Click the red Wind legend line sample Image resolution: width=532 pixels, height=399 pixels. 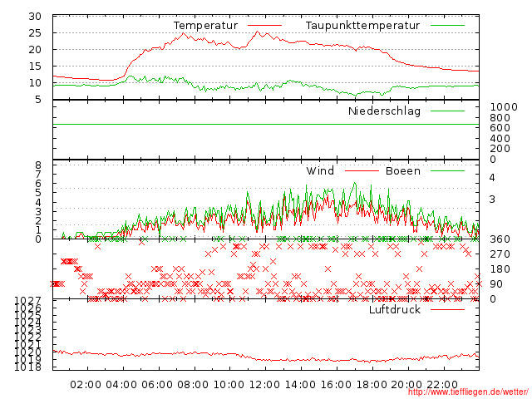click(x=362, y=170)
